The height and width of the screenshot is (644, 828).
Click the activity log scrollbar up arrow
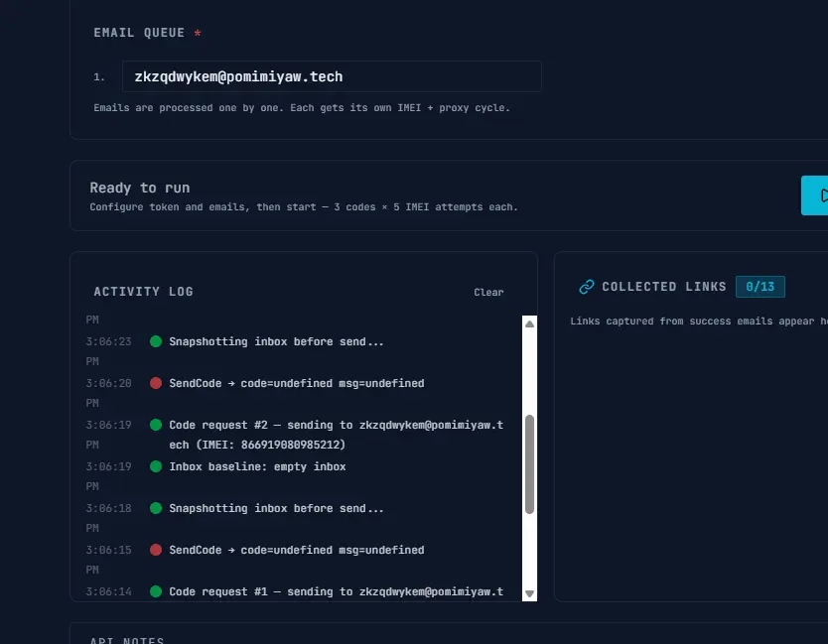529,324
